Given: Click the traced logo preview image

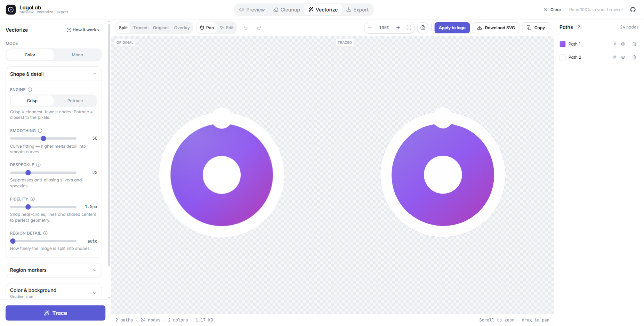Looking at the screenshot, I should (443, 173).
